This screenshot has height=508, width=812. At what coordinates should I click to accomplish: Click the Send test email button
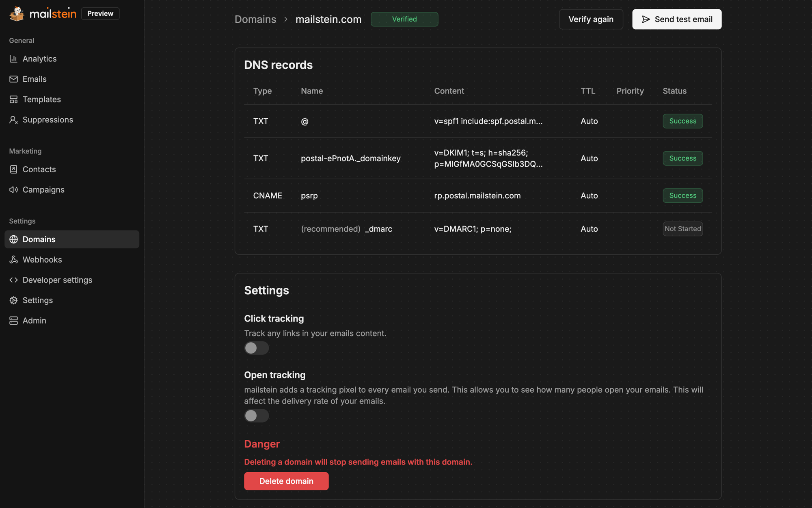coord(677,19)
